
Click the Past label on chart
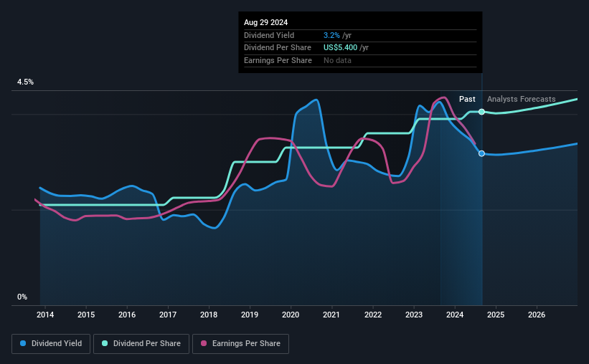click(467, 99)
